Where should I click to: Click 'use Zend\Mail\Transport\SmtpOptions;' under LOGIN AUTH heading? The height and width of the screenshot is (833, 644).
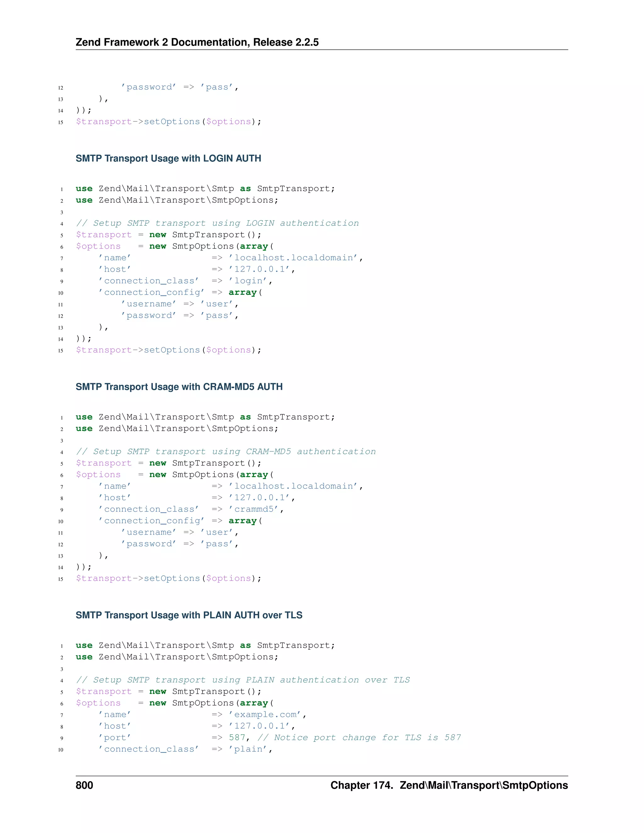[177, 200]
